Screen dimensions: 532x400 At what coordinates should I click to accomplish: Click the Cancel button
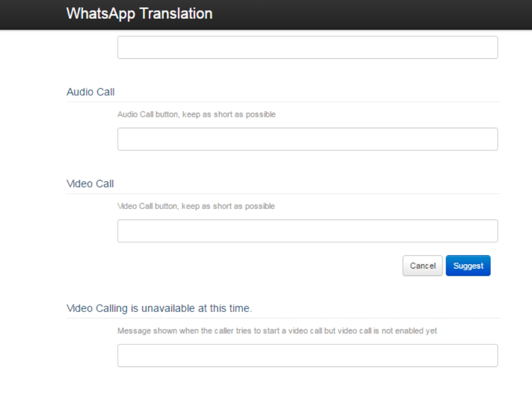422,265
